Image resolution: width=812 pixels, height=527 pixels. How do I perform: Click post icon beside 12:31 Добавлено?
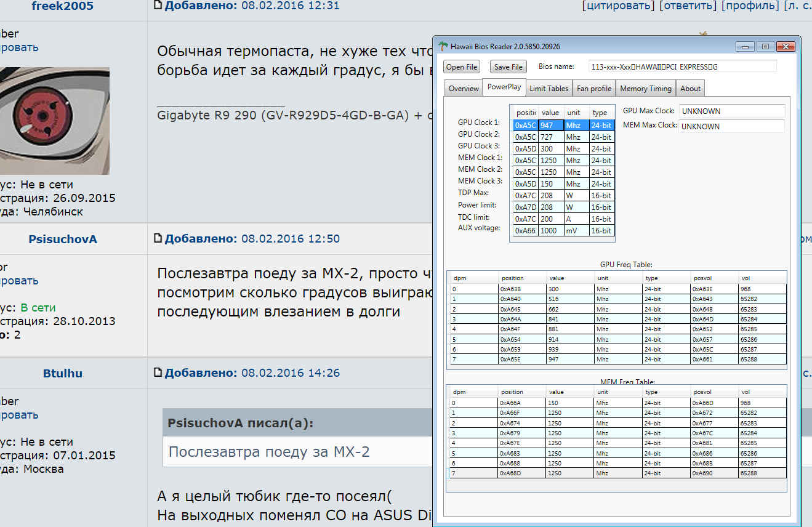[x=158, y=6]
